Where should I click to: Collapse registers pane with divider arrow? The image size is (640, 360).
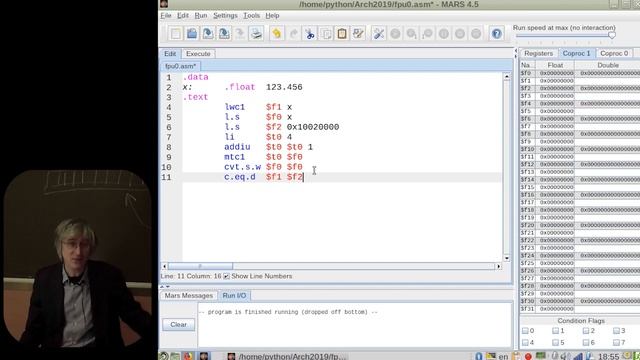516,56
